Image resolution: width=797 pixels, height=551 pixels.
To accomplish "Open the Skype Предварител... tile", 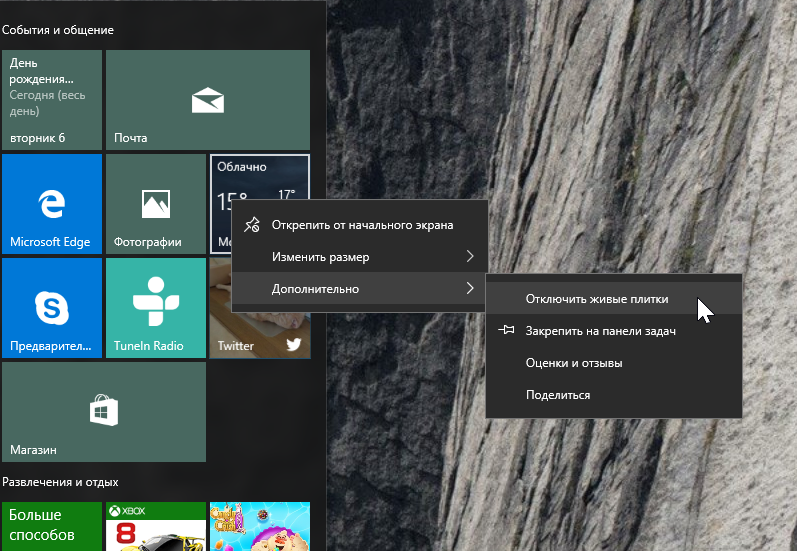I will pyautogui.click(x=52, y=308).
